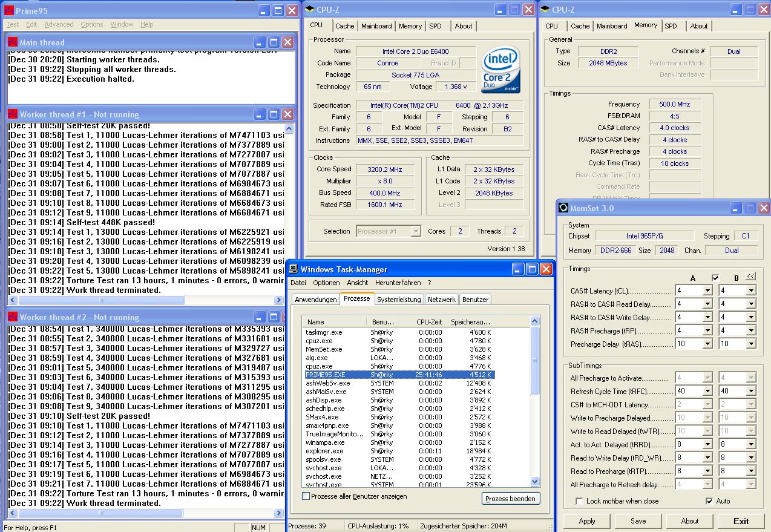Screen dimensions: 771x532
Task: Click the Worker thread #2 window icon
Action: click(13, 317)
